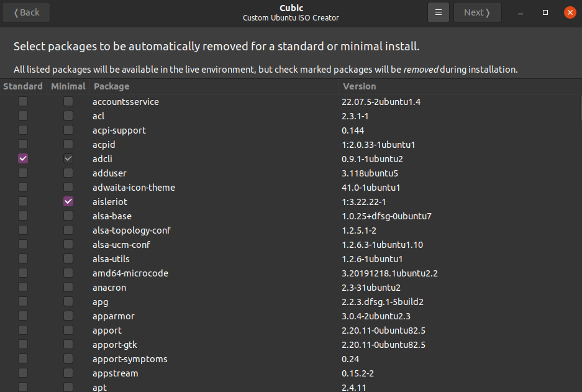Image resolution: width=582 pixels, height=392 pixels.
Task: Uncheck Minimal checkbox for aisleriot
Action: tap(68, 202)
